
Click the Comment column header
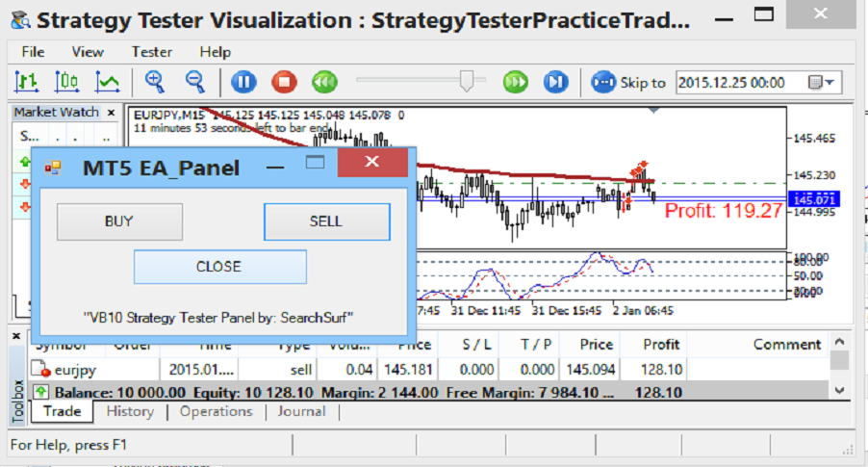click(x=786, y=345)
